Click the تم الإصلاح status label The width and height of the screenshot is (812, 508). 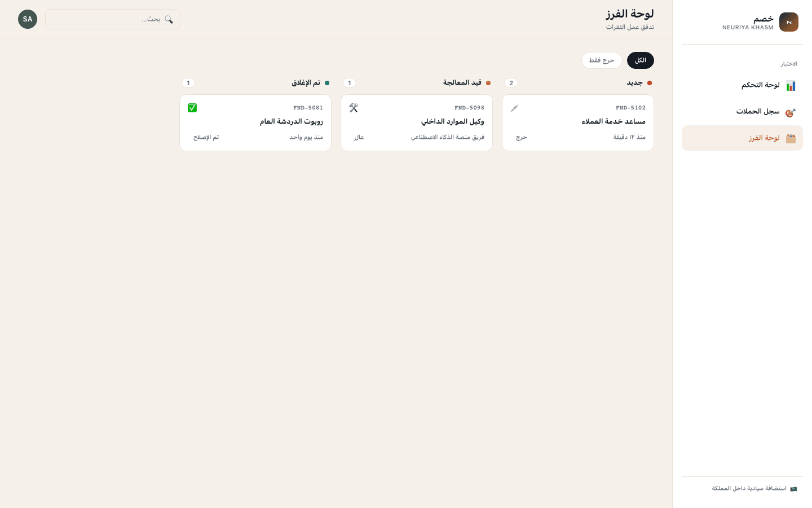pyautogui.click(x=206, y=137)
